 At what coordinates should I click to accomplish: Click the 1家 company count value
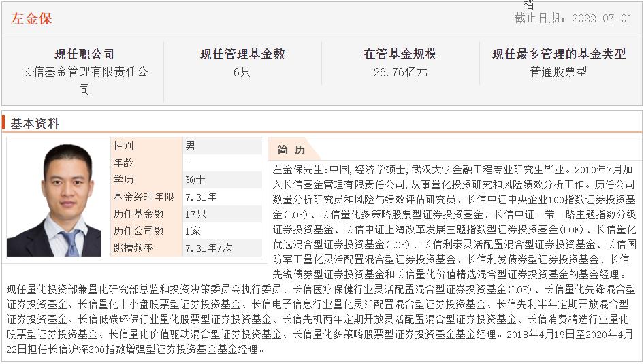(193, 231)
